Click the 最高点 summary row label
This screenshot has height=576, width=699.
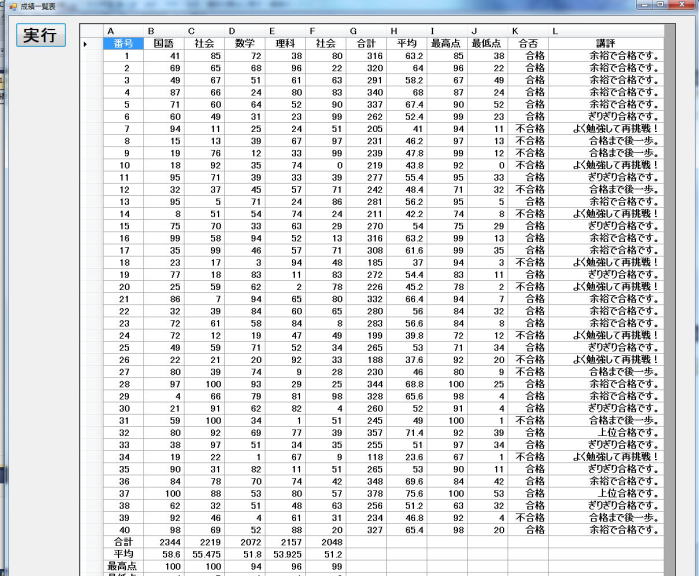(x=123, y=566)
